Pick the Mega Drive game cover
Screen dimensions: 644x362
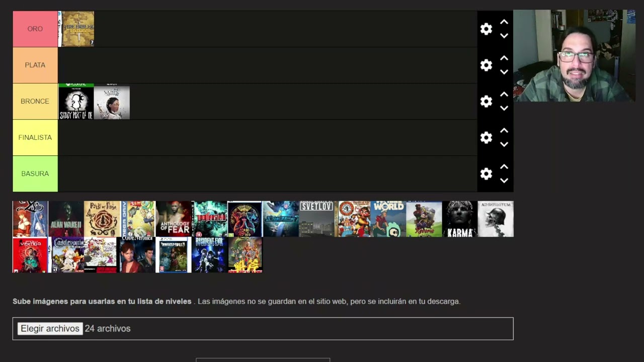(138, 219)
